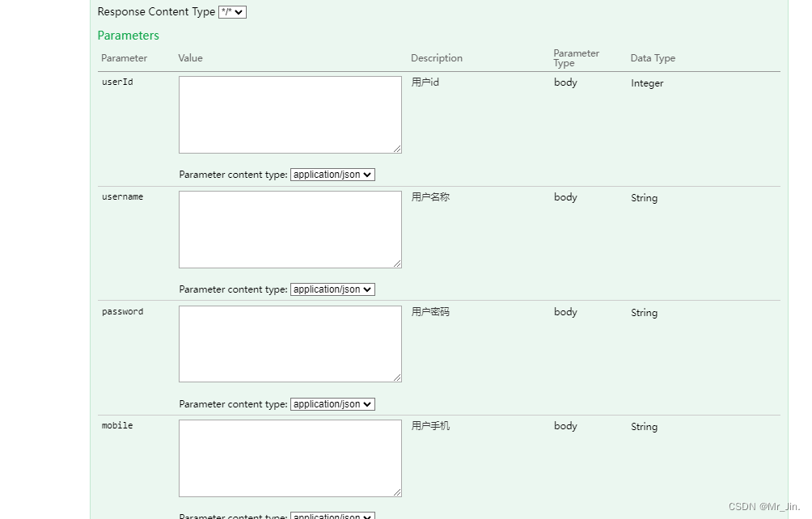The image size is (812, 519).
Task: Click inside the userId value text area
Action: [290, 114]
